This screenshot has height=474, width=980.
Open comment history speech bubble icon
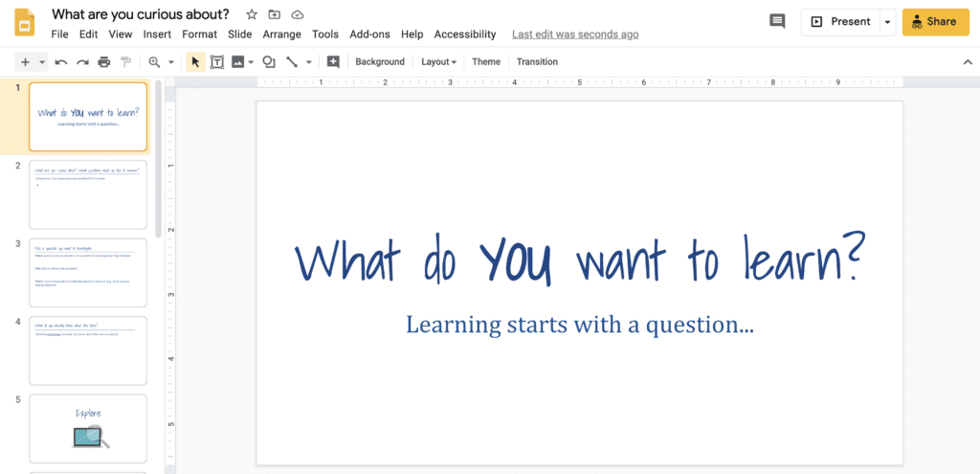(x=777, y=21)
